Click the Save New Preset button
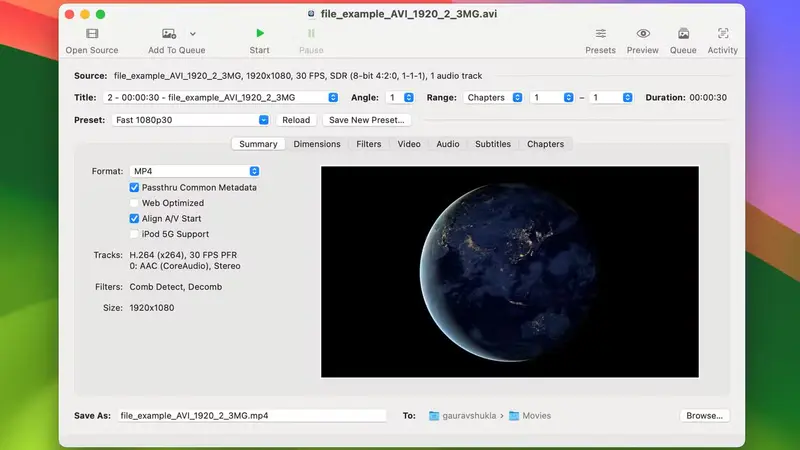 (367, 120)
